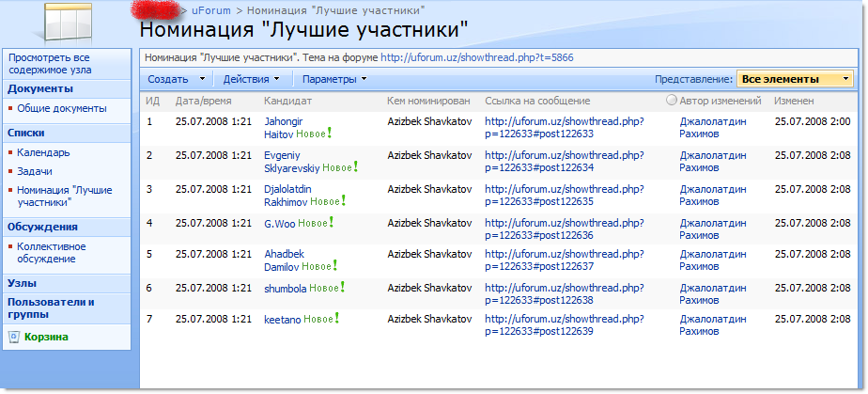This screenshot has width=868, height=394.
Task: Click the attachment icon in the column header
Action: tap(671, 101)
